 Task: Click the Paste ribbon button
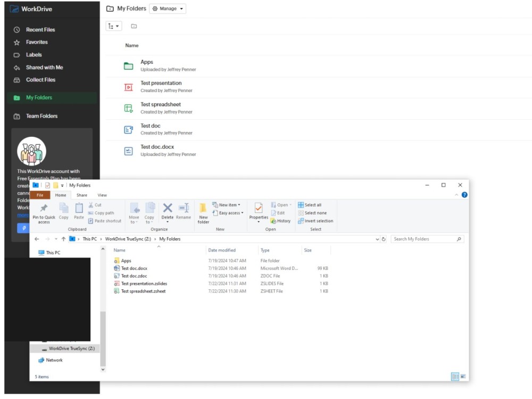(79, 211)
